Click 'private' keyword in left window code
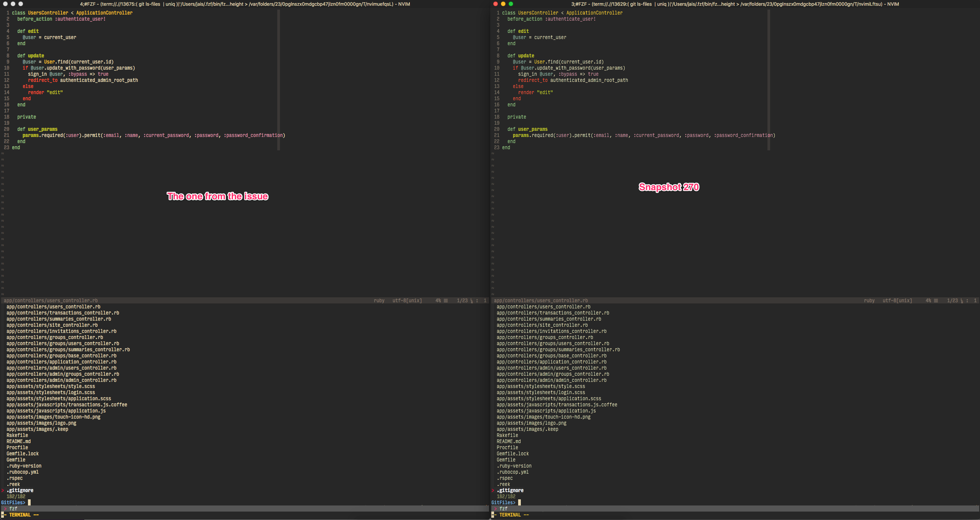980x520 pixels. (26, 117)
